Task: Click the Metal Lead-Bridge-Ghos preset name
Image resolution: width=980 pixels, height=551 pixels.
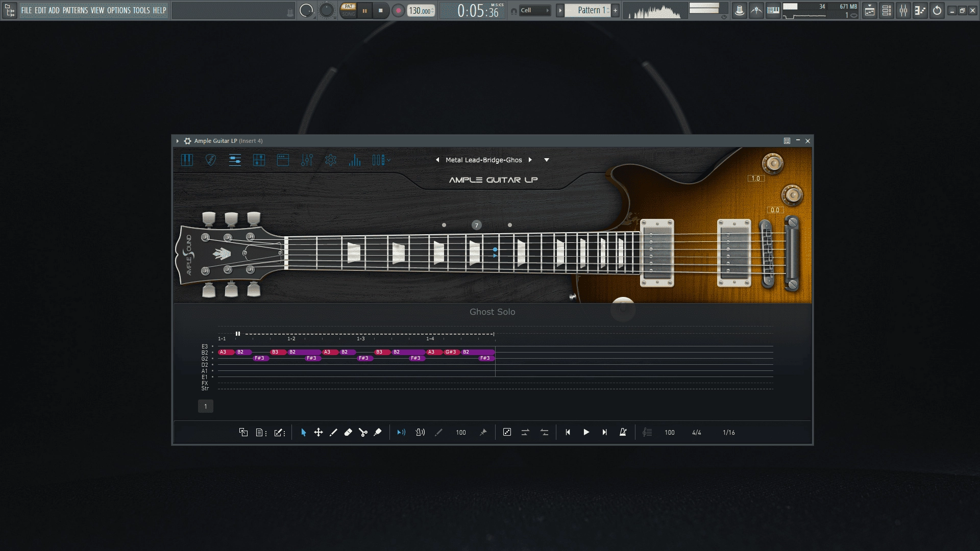Action: pos(483,160)
